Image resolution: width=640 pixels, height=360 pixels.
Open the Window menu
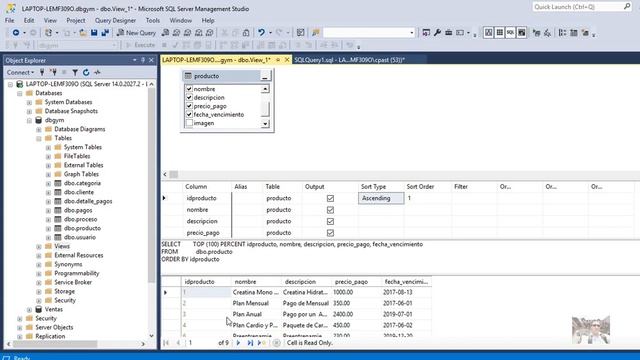180,20
